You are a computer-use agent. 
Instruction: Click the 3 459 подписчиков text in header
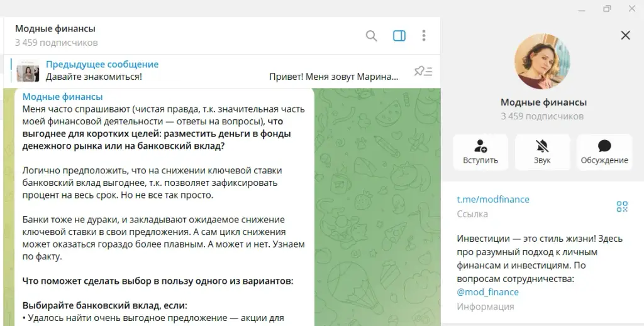click(x=56, y=43)
